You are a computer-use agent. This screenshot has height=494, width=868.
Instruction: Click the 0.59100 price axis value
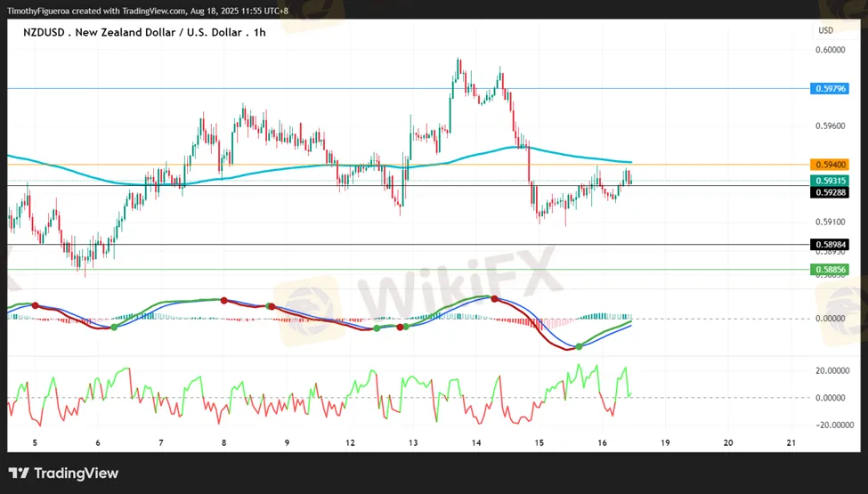tap(829, 222)
